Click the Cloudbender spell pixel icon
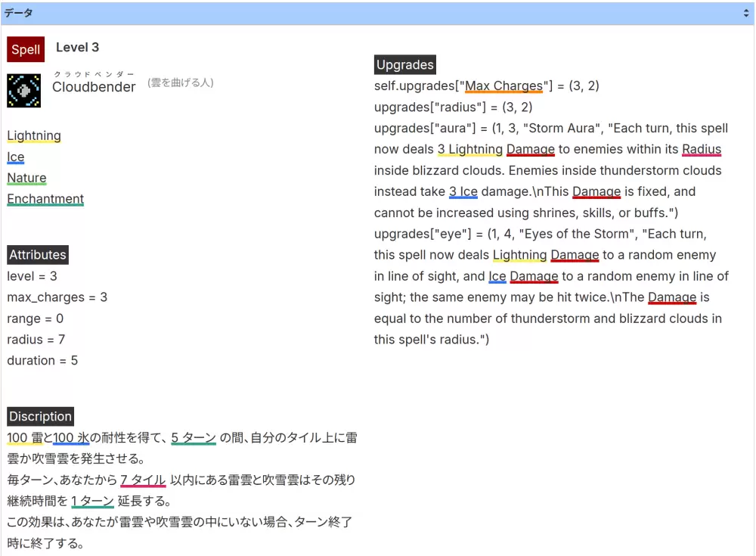 click(x=23, y=90)
